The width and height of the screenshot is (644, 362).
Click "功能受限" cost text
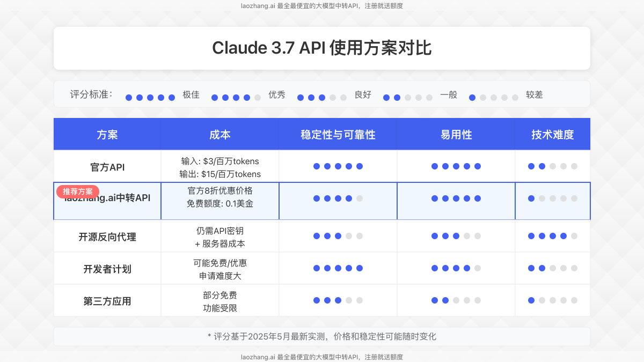(x=220, y=308)
